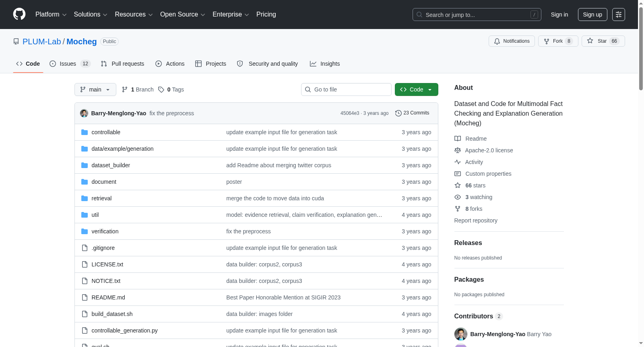Click the fork icon beside 8 forks
This screenshot has height=347, width=644.
[458, 209]
